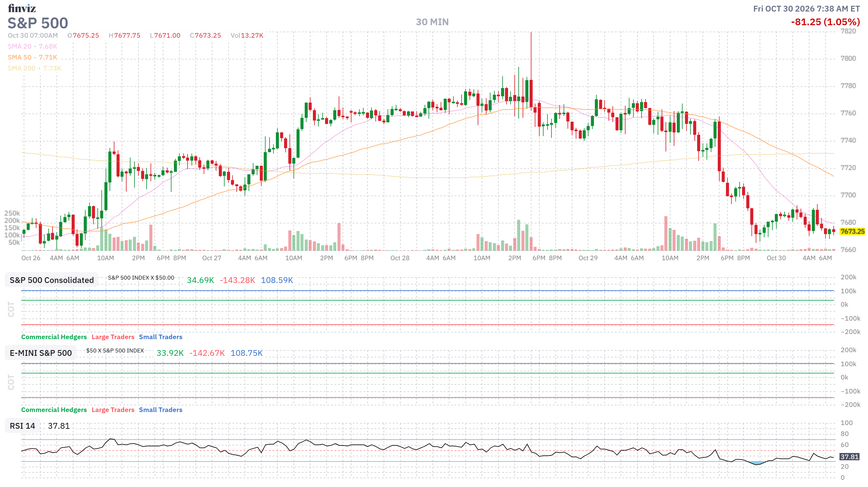Screen dimensions: 868x487
Task: Click the S&P 500 chart title
Action: tap(38, 23)
